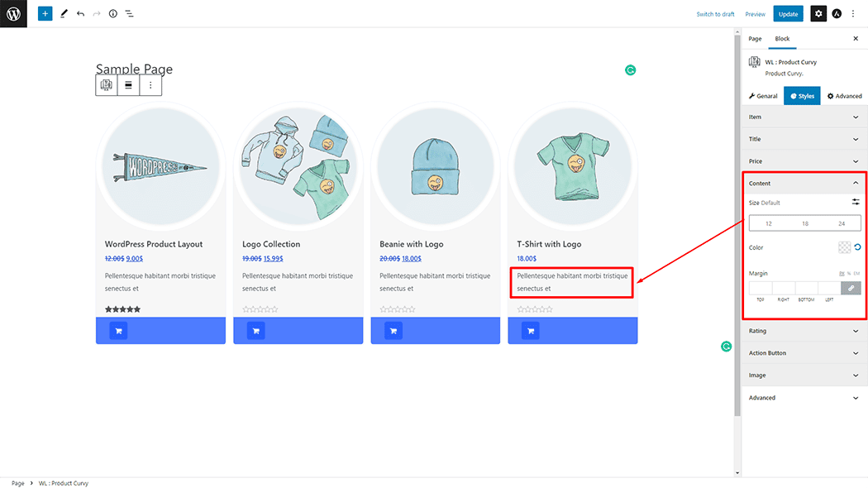Viewport: 868px width, 488px height.
Task: Click the block toolbar options dots
Action: pyautogui.click(x=150, y=85)
